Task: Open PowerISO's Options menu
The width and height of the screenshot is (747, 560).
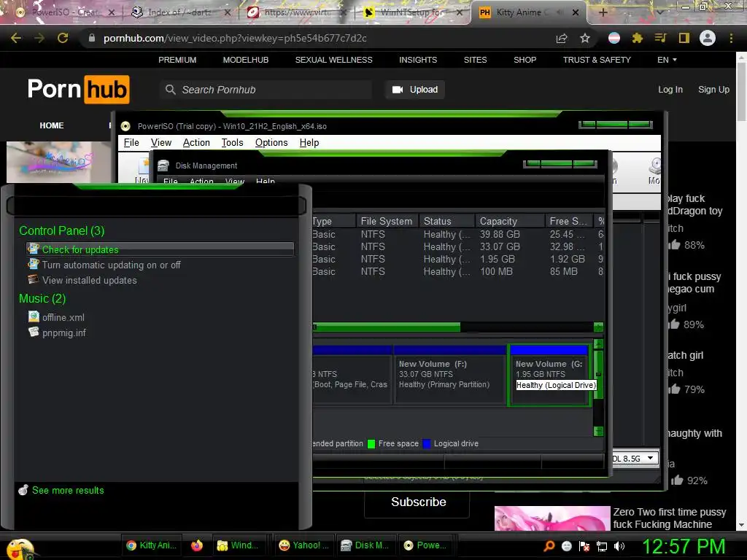Action: [271, 143]
